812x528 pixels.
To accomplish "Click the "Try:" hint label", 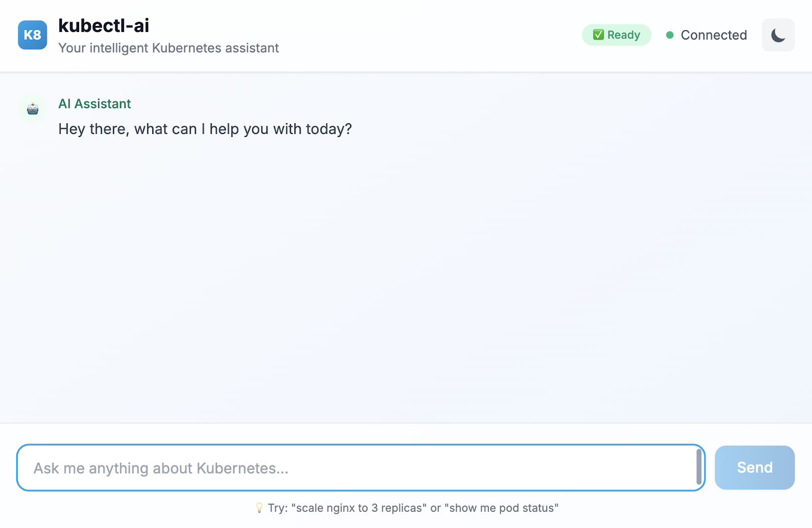I will 278,508.
